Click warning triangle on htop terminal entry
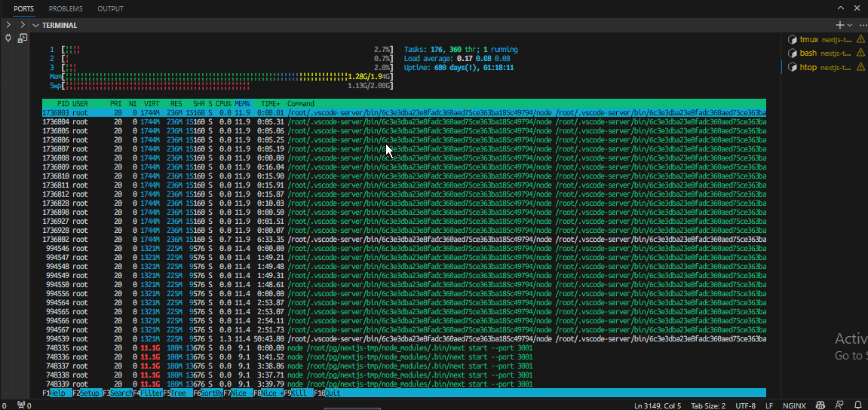This screenshot has height=410, width=868. [860, 68]
